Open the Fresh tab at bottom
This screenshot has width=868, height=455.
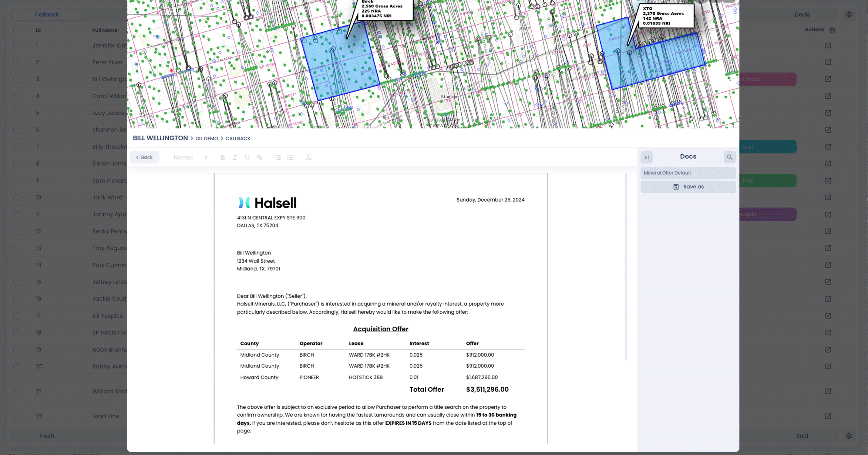coord(47,436)
